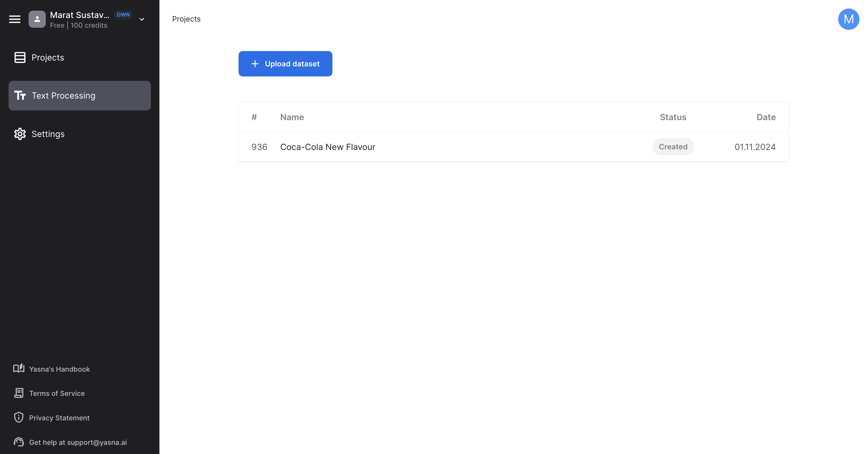Click the Status column header
This screenshot has height=454, width=868.
click(673, 117)
